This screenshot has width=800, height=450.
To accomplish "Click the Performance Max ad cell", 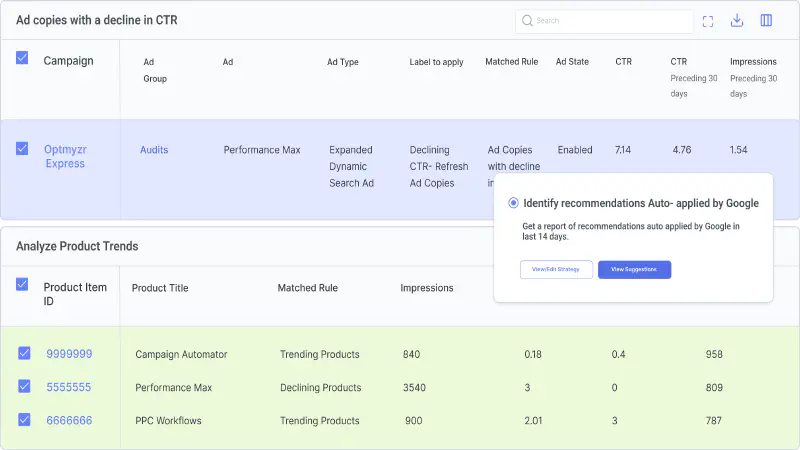I will (x=262, y=149).
